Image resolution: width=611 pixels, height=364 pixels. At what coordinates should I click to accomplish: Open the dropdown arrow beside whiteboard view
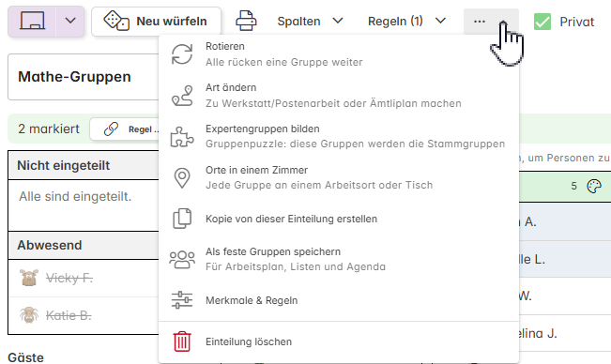[x=70, y=21]
